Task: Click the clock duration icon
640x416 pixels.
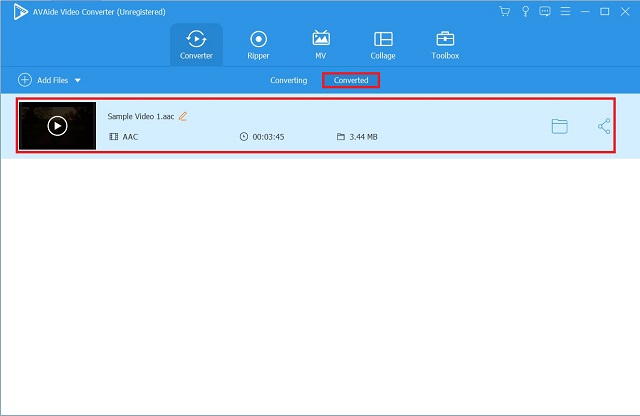Action: click(x=244, y=137)
